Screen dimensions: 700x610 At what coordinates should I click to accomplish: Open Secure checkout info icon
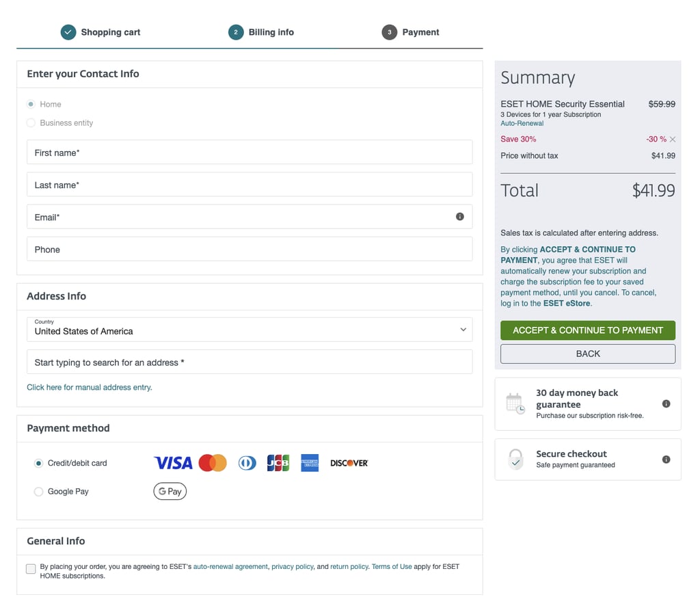pos(666,460)
